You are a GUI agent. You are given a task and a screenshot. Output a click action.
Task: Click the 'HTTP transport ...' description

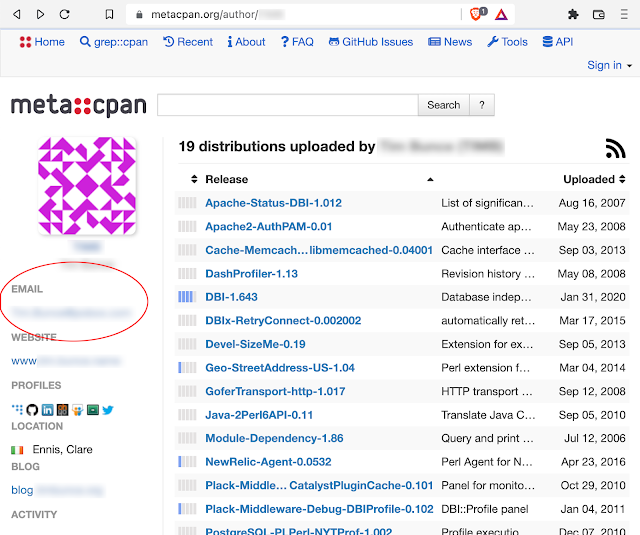(x=487, y=391)
